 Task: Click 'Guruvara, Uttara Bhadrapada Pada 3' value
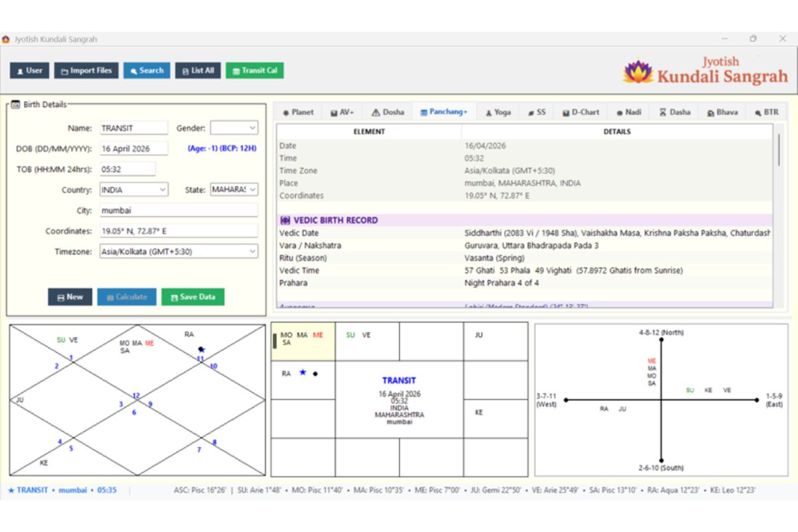pos(533,245)
